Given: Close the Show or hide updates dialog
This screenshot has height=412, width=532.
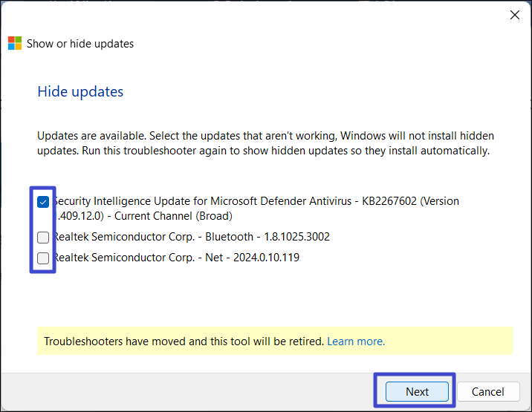Looking at the screenshot, I should coord(513,15).
